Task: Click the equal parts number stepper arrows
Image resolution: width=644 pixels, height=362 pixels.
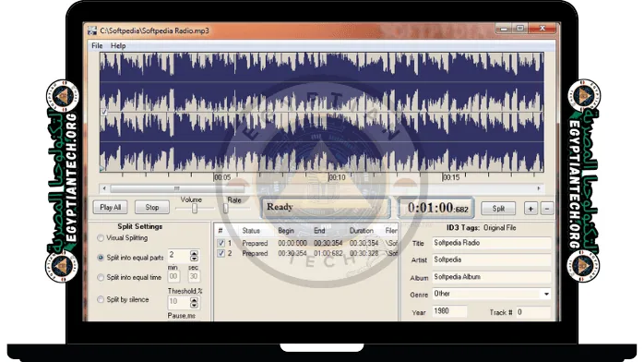Action: pos(195,256)
